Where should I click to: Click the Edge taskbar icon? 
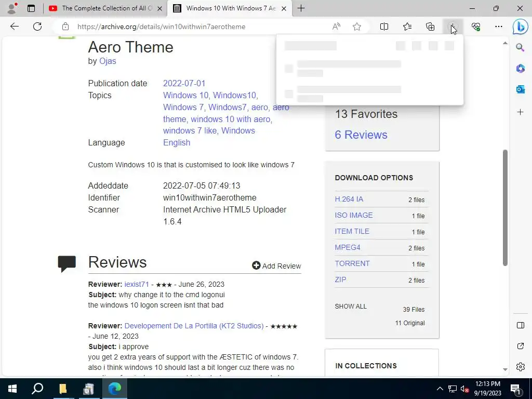(115, 389)
